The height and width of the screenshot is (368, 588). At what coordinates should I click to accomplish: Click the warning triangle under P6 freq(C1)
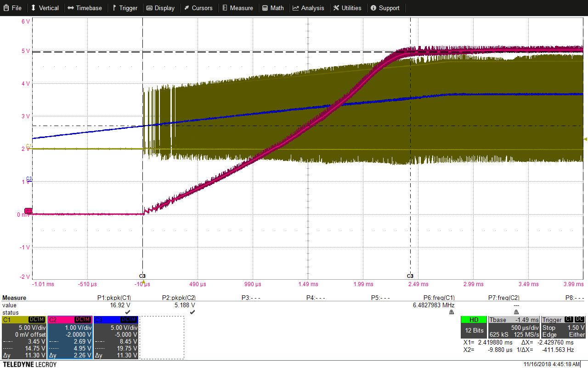coord(452,312)
